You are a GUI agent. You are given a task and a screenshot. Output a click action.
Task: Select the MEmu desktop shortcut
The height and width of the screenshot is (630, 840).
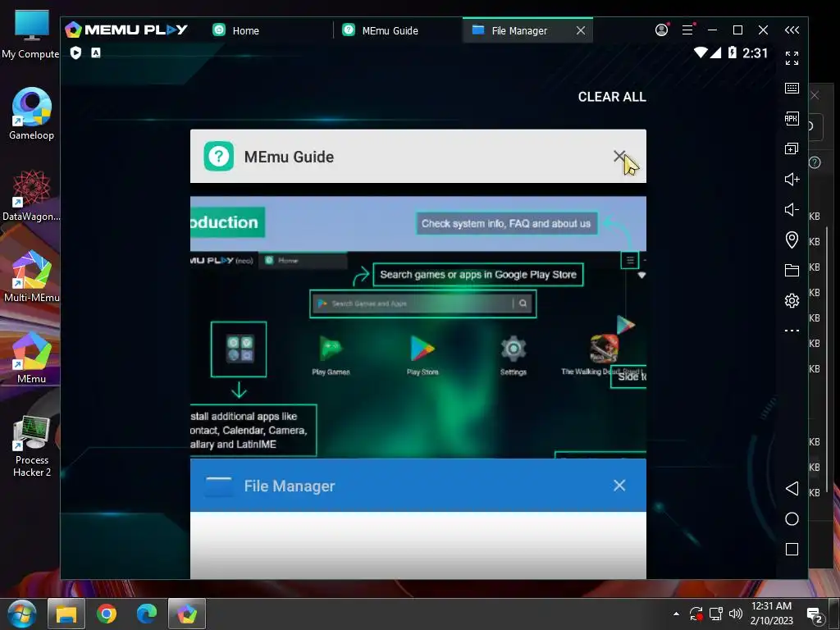click(32, 358)
